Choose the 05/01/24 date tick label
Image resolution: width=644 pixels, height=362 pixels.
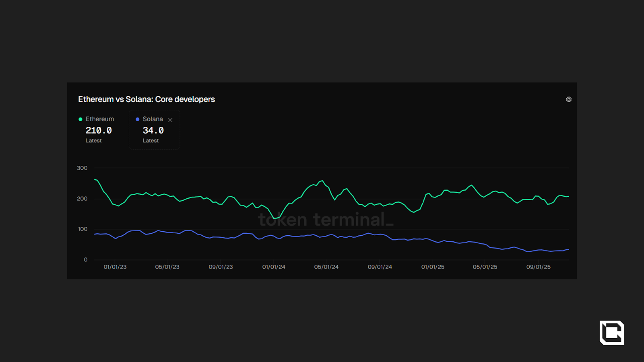[x=326, y=267]
